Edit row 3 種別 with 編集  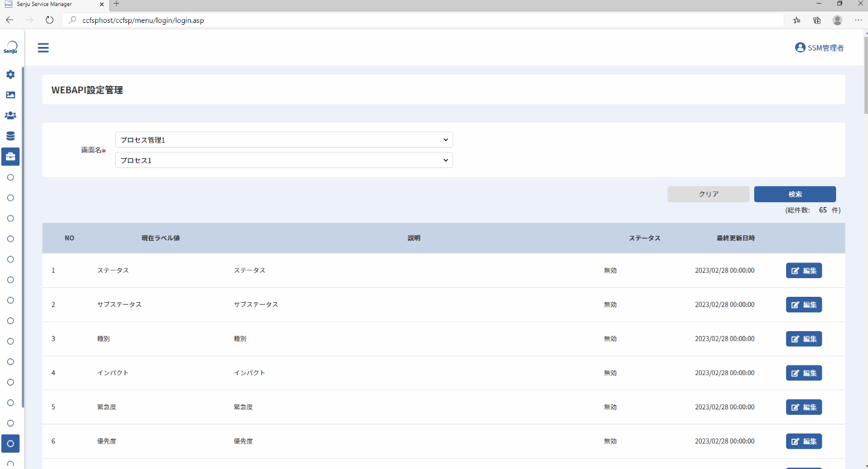[804, 339]
